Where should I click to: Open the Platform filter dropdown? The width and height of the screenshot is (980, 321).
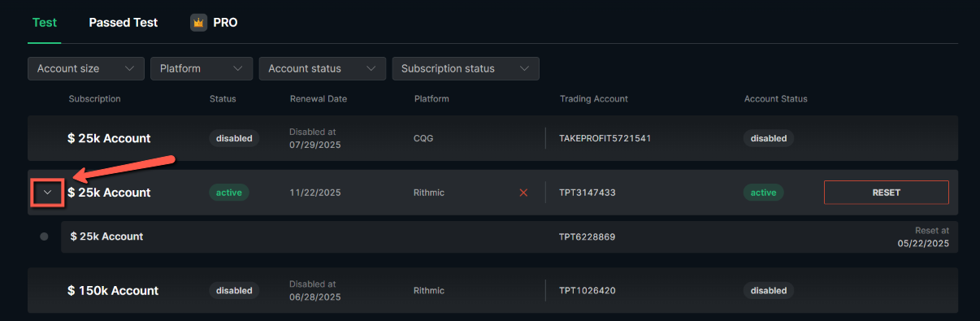202,68
